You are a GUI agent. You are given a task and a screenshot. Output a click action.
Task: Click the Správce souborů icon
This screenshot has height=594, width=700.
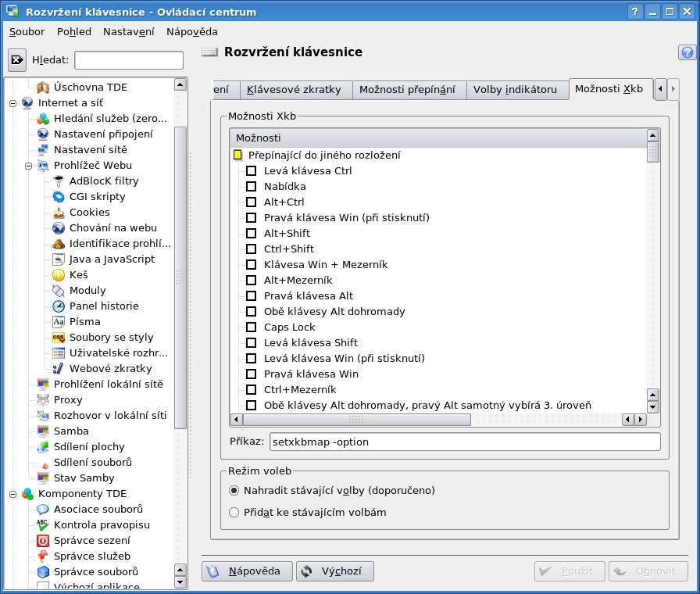pos(43,571)
